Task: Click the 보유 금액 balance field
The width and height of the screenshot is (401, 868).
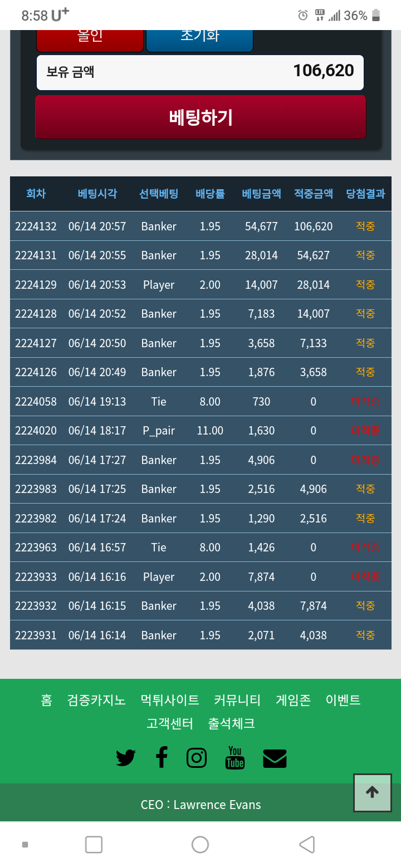Action: point(200,72)
